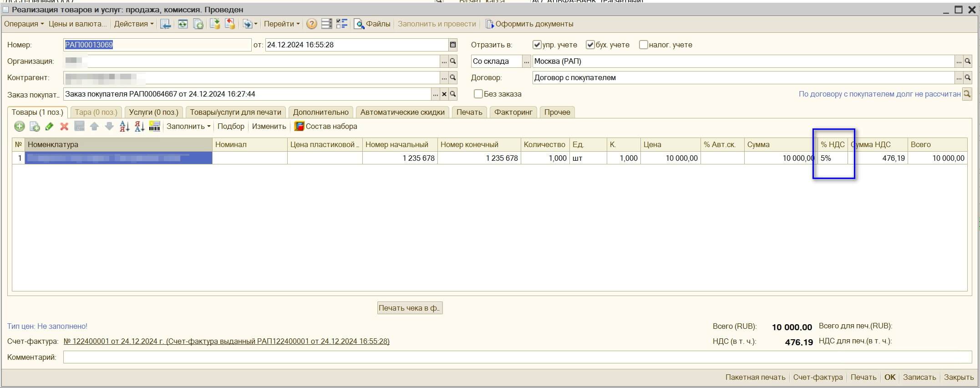Clear the Заказ покупателя field with the X icon
Image resolution: width=980 pixels, height=388 pixels.
[444, 94]
